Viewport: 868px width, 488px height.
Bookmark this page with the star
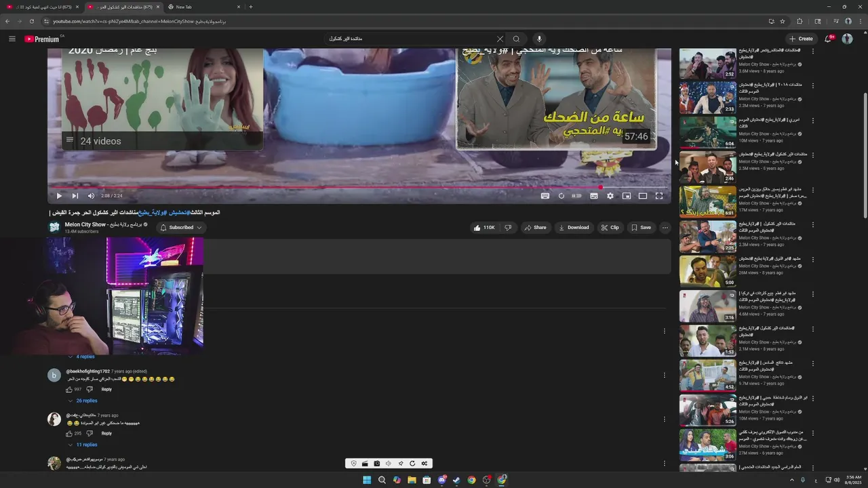click(783, 21)
